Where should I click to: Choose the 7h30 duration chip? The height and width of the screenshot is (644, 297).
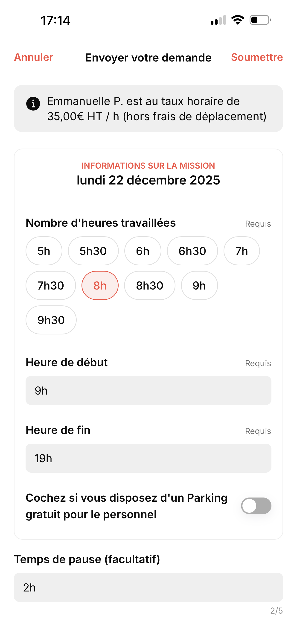tap(50, 285)
